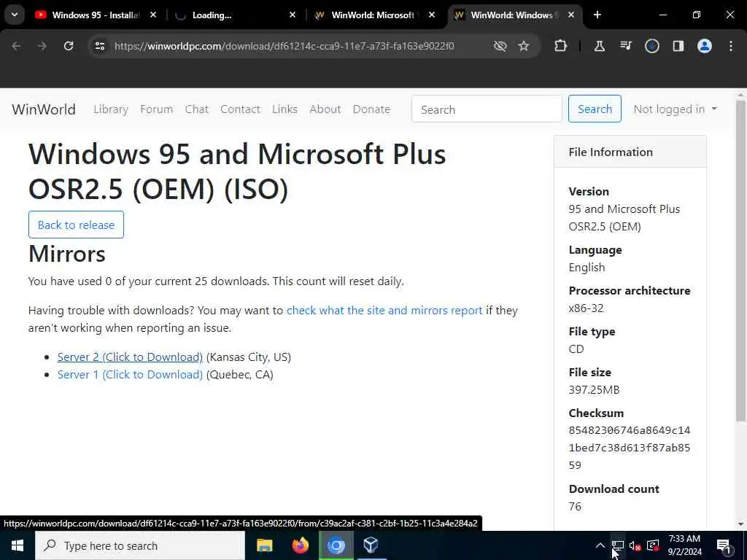Click the blue Search button
This screenshot has height=560, width=747.
point(595,109)
